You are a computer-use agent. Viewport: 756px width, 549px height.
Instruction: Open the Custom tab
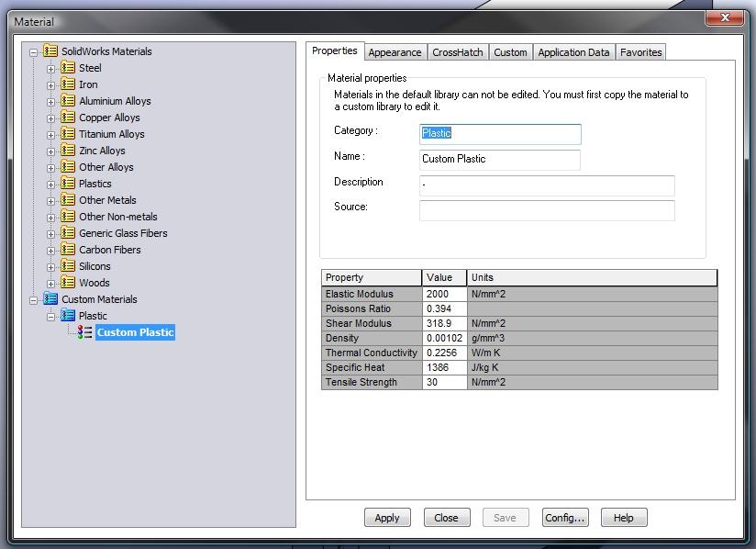tap(510, 52)
